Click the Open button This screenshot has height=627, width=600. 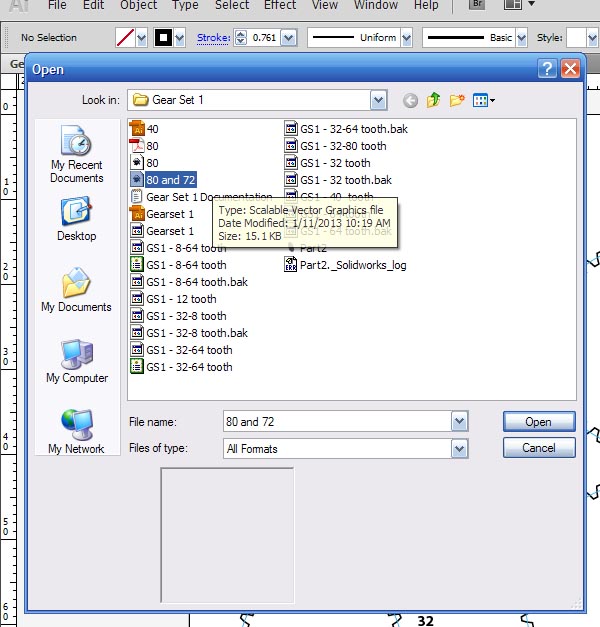pyautogui.click(x=539, y=421)
